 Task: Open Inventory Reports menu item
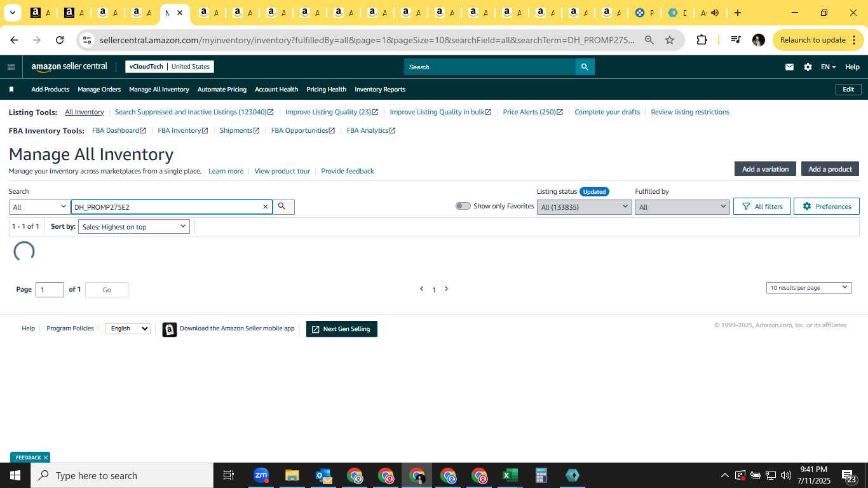(380, 90)
